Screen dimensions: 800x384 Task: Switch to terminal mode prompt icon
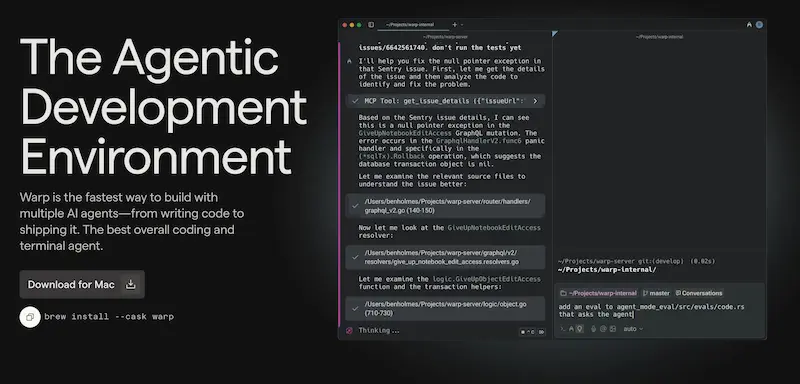pos(563,329)
